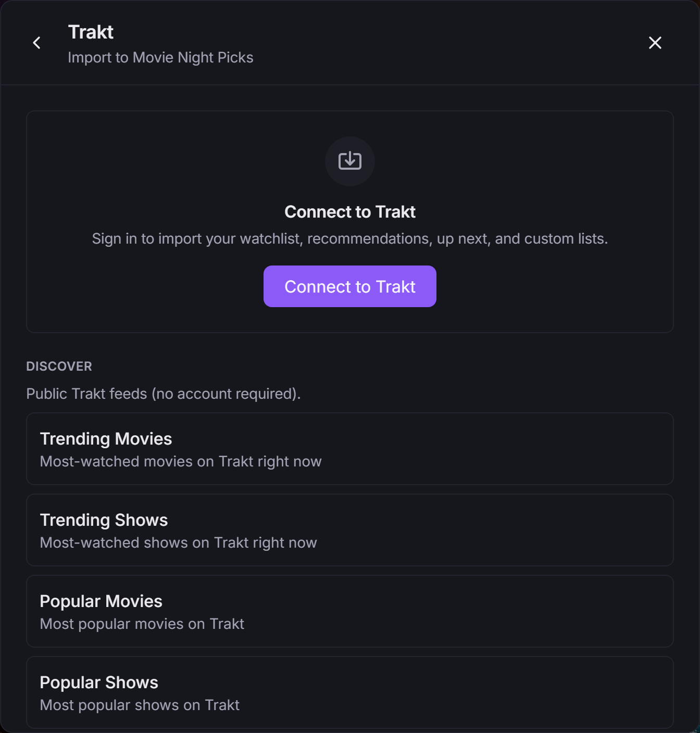700x733 pixels.
Task: Select the Popular Shows feed
Action: [x=350, y=692]
